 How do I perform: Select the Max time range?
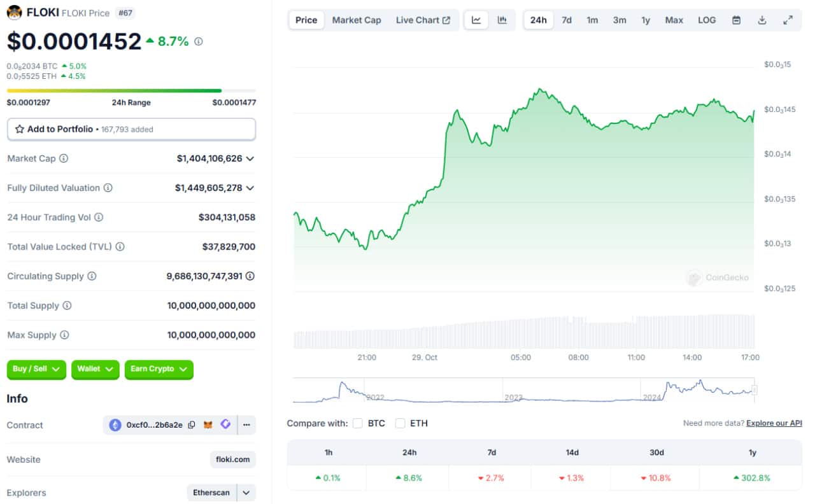coord(674,20)
